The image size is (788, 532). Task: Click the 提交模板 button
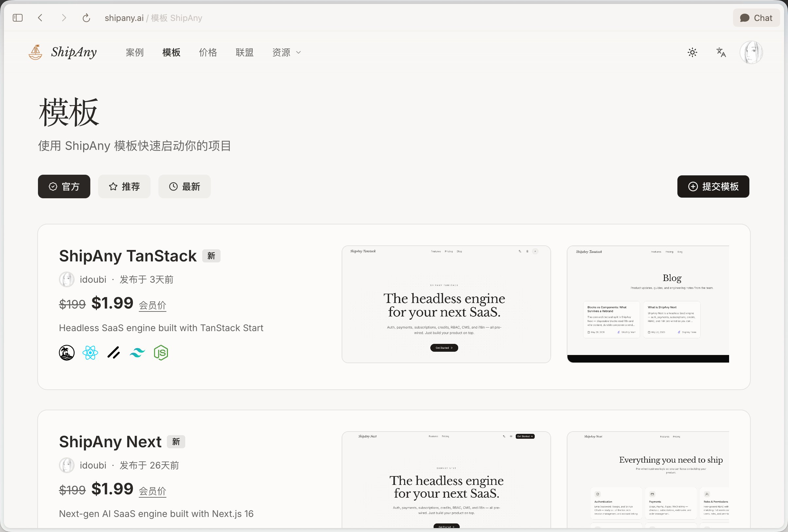click(x=713, y=186)
